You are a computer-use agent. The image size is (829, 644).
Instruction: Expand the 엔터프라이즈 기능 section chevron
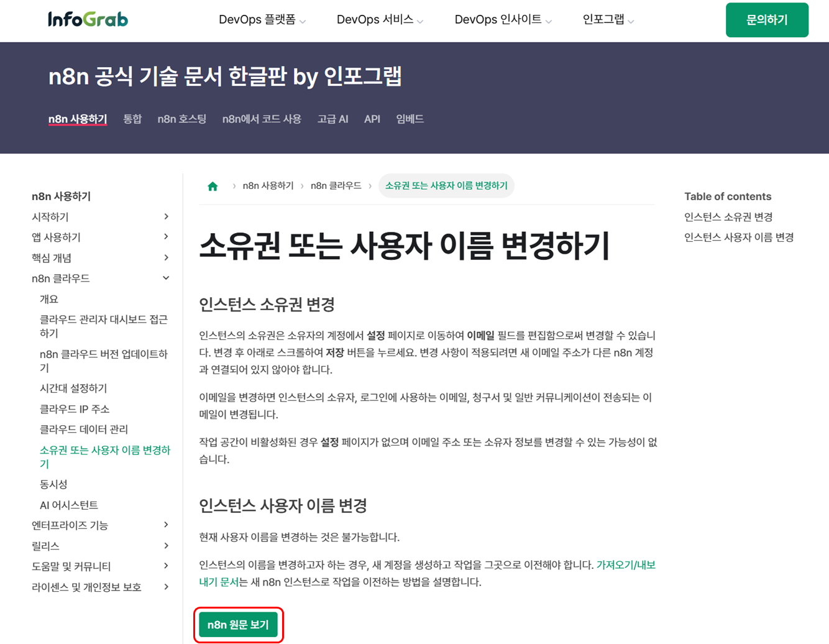point(166,525)
